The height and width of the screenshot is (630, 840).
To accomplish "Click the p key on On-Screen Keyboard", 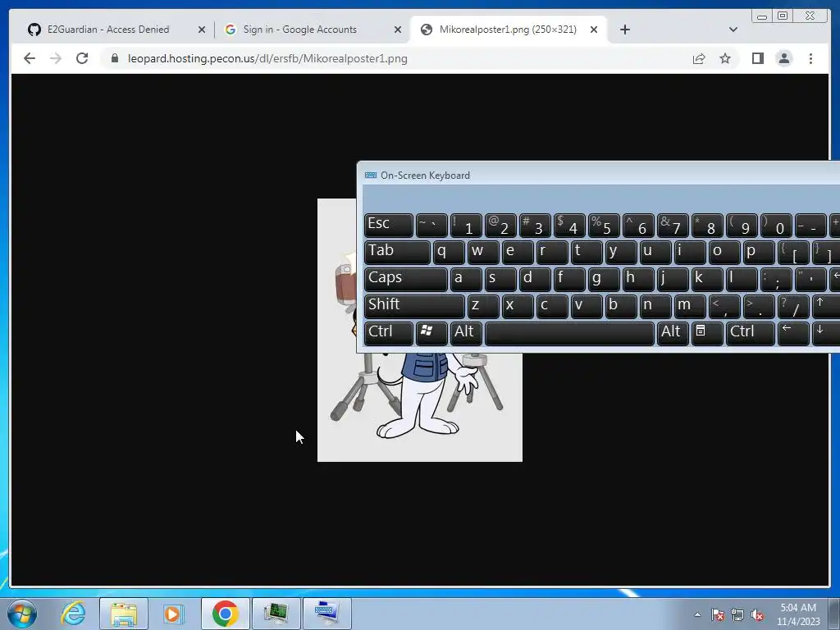I will [x=759, y=252].
